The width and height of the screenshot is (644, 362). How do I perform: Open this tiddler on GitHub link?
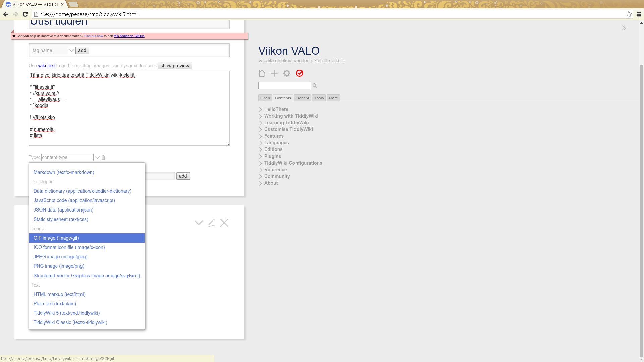click(x=129, y=36)
